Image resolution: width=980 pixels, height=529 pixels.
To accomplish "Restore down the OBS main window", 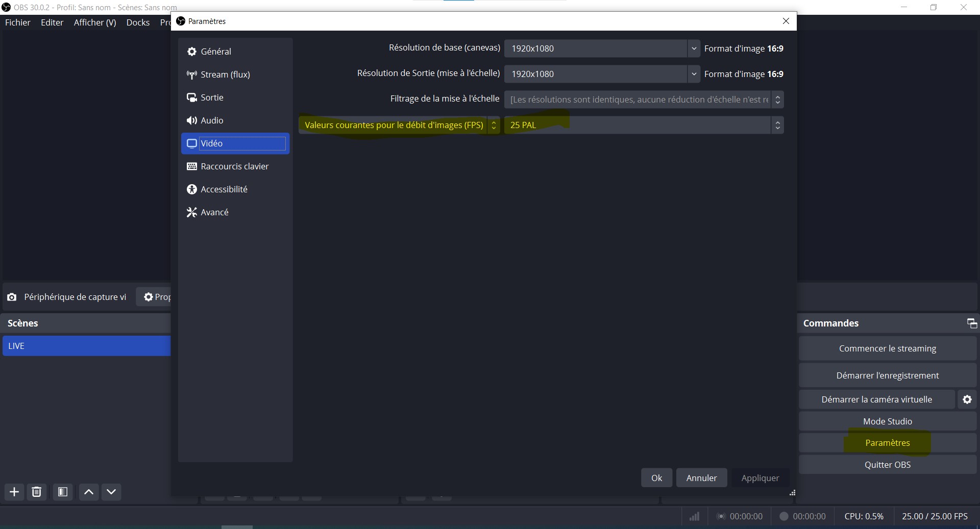I will coord(934,7).
